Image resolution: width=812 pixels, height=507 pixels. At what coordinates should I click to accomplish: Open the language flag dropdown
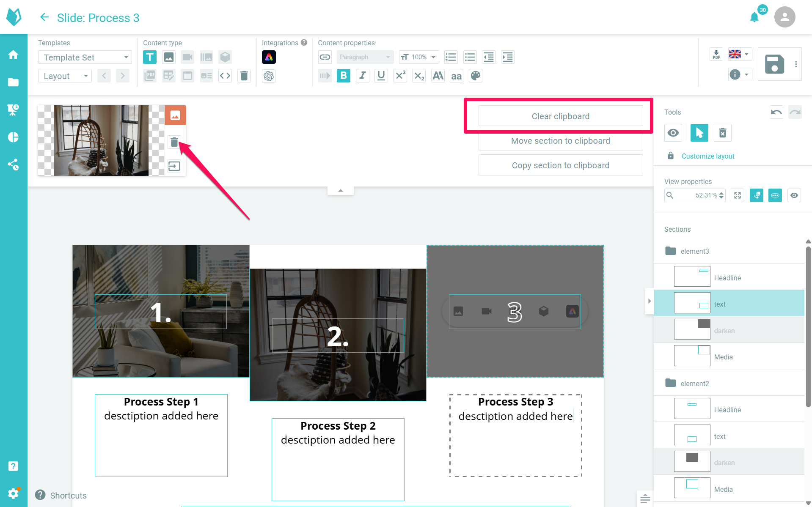739,54
